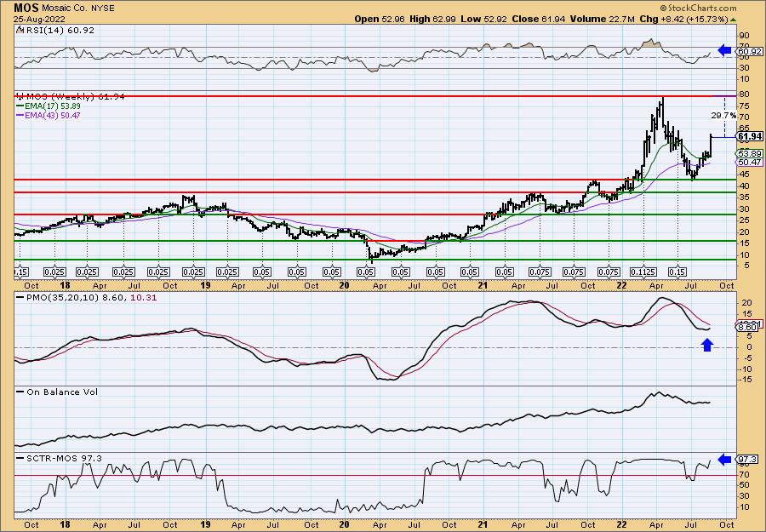The image size is (766, 532).
Task: Select the Open value 52.96
Action: [x=391, y=19]
